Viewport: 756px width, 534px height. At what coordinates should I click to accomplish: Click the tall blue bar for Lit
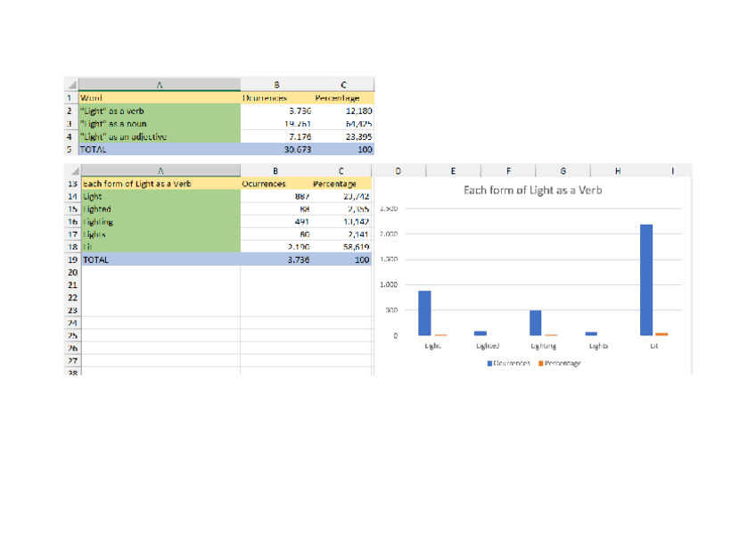click(646, 279)
